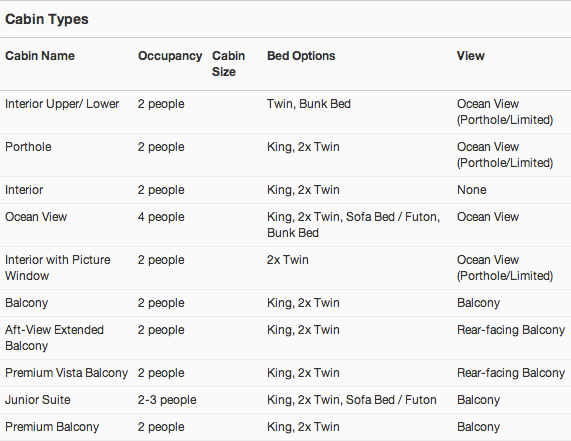The width and height of the screenshot is (571, 441).
Task: Select the 2-3 people occupancy cell
Action: click(x=167, y=399)
